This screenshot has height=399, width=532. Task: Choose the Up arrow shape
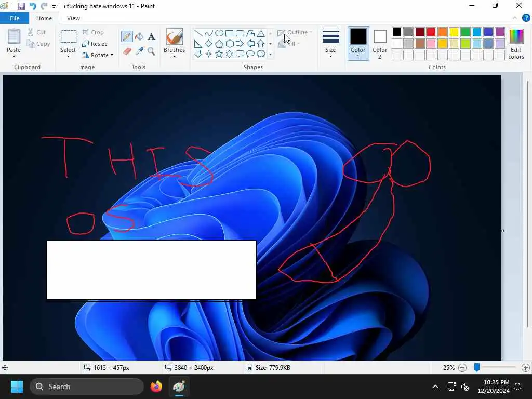click(261, 44)
